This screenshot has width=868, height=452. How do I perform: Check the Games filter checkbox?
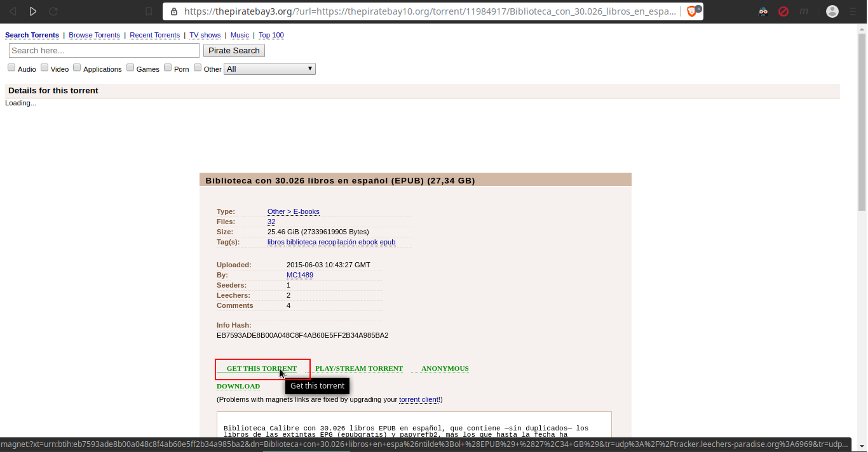(130, 68)
